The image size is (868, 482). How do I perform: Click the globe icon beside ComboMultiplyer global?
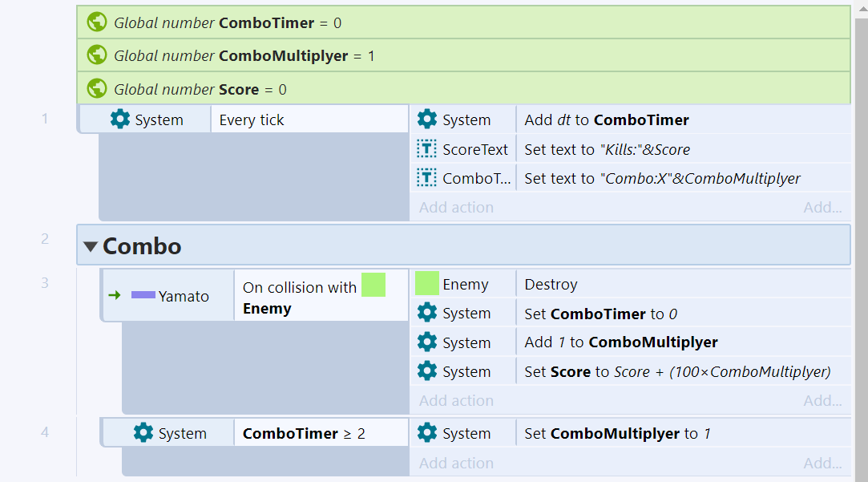pyautogui.click(x=97, y=55)
